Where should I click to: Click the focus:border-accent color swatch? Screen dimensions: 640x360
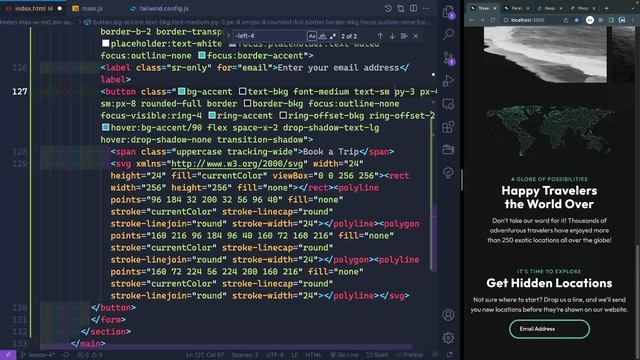(x=202, y=55)
